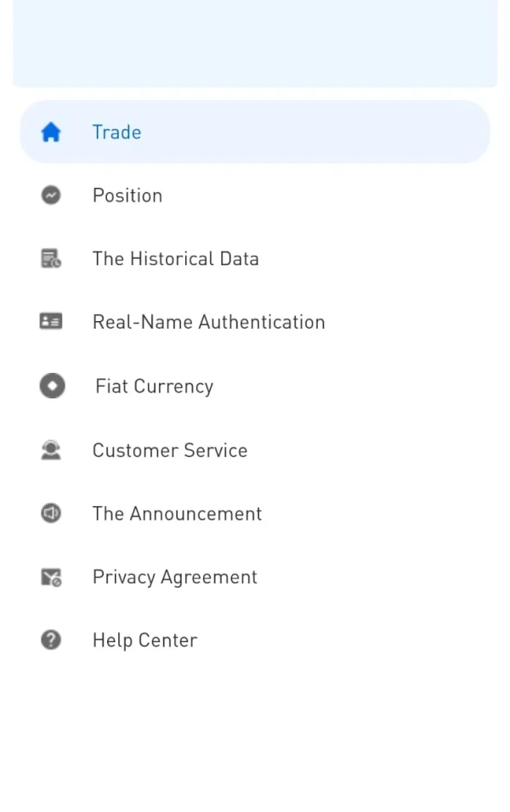Read the Privacy Agreement text link

tap(174, 578)
